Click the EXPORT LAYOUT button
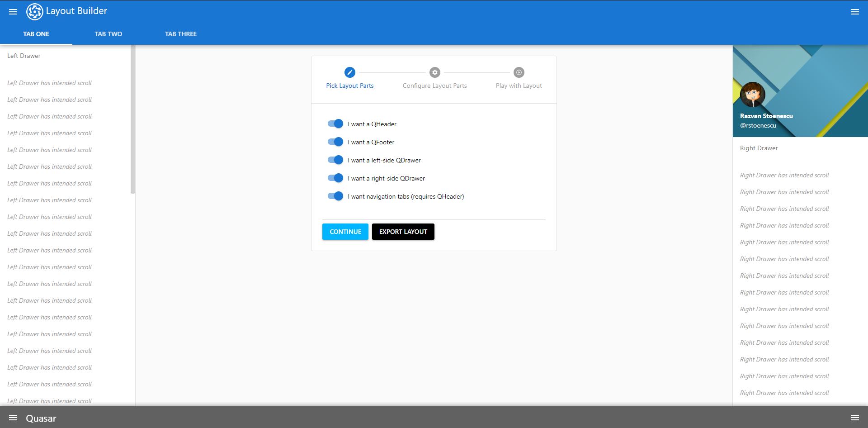Viewport: 868px width, 428px height. [403, 231]
